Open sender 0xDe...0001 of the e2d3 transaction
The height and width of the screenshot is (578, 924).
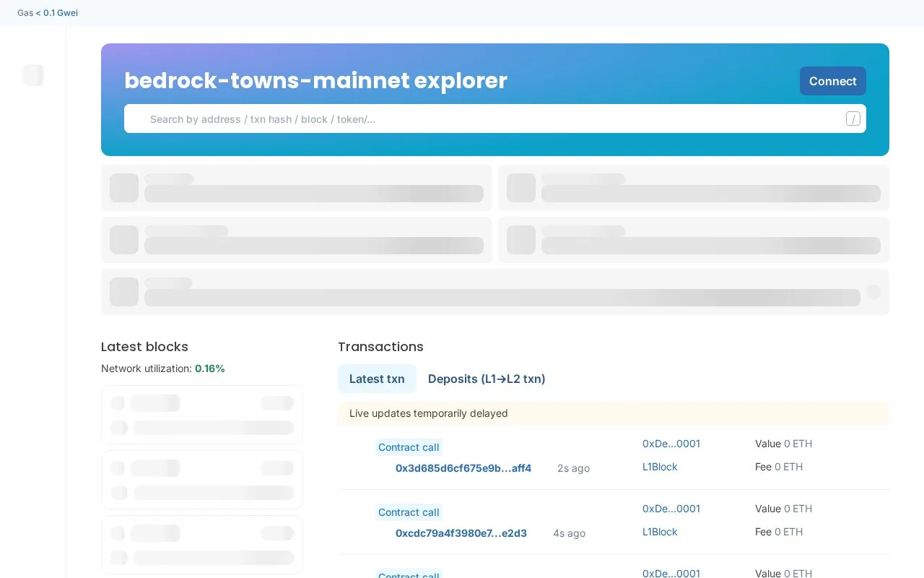pos(671,509)
